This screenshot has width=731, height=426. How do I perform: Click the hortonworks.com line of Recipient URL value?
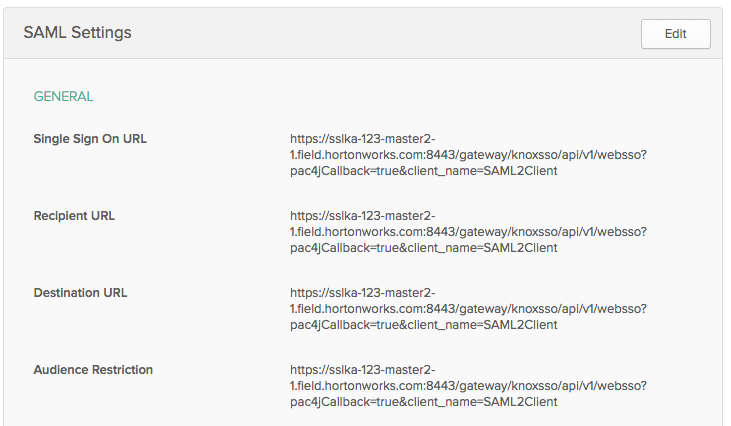468,232
